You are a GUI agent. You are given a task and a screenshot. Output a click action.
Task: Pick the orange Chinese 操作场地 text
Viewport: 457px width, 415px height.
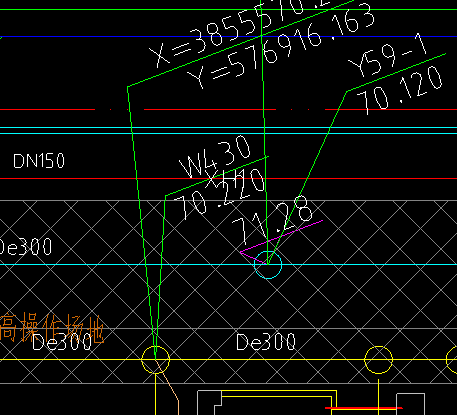tap(62, 328)
